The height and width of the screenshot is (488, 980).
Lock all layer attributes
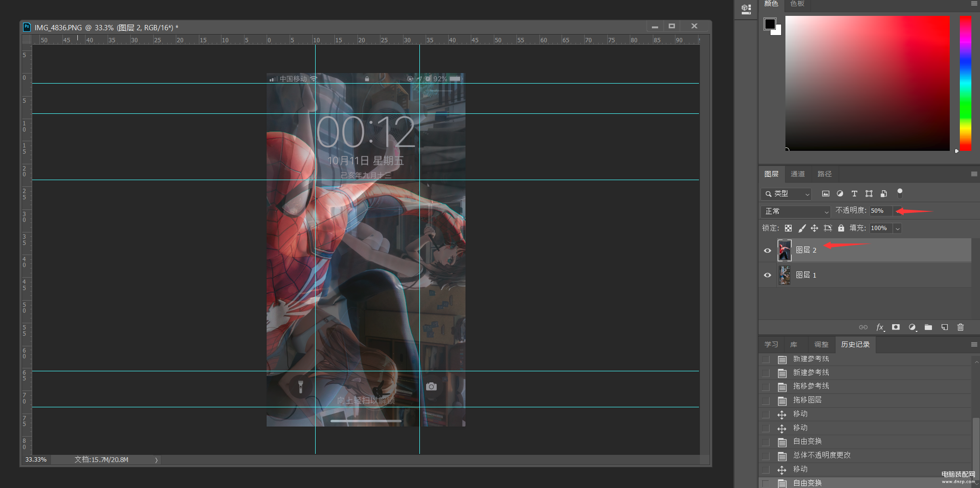click(x=841, y=228)
